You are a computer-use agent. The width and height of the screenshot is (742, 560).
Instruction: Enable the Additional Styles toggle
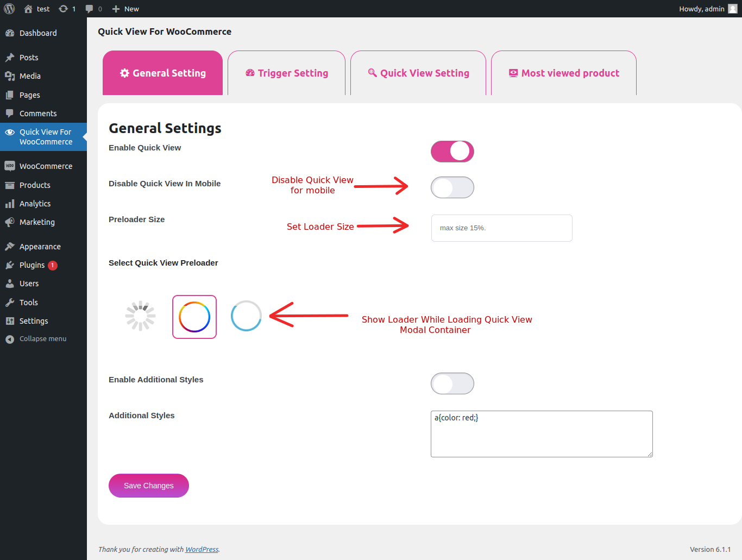click(452, 383)
